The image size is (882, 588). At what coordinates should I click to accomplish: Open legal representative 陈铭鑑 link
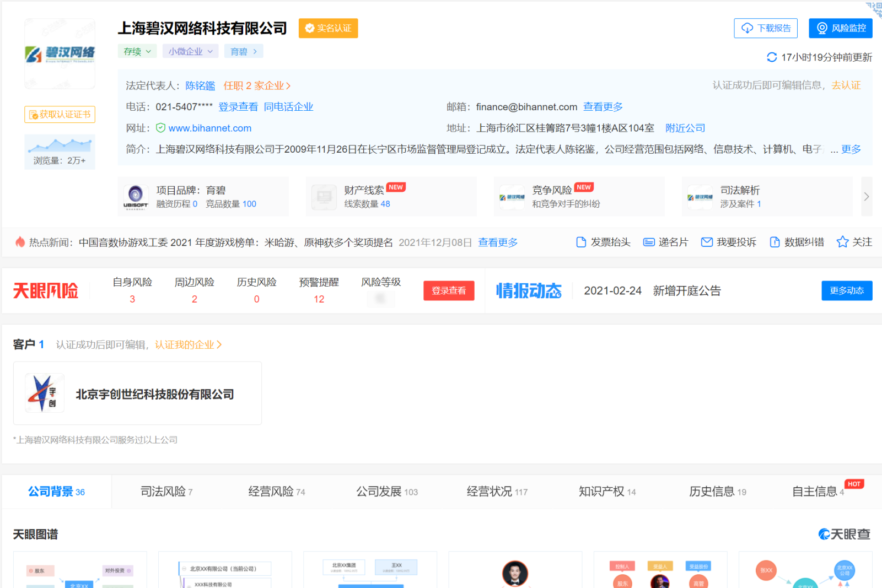pos(200,85)
